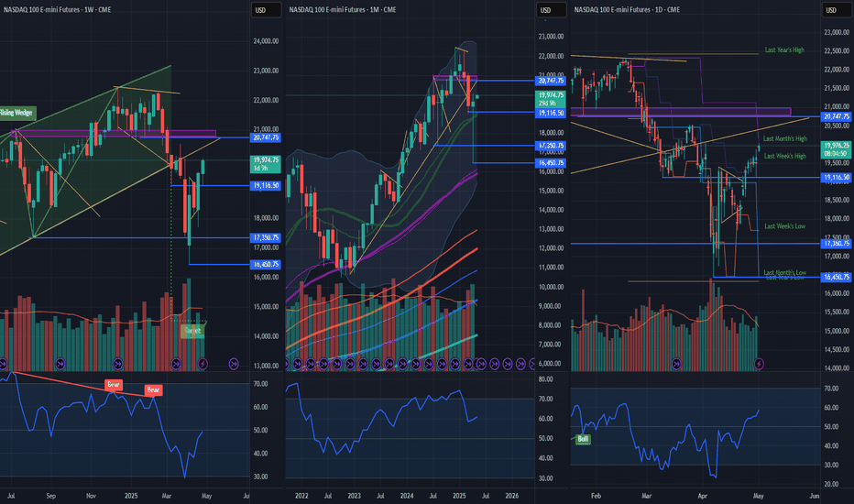The width and height of the screenshot is (854, 504).
Task: Click the left Bear divergence label on weekly RSI
Action: tap(114, 385)
